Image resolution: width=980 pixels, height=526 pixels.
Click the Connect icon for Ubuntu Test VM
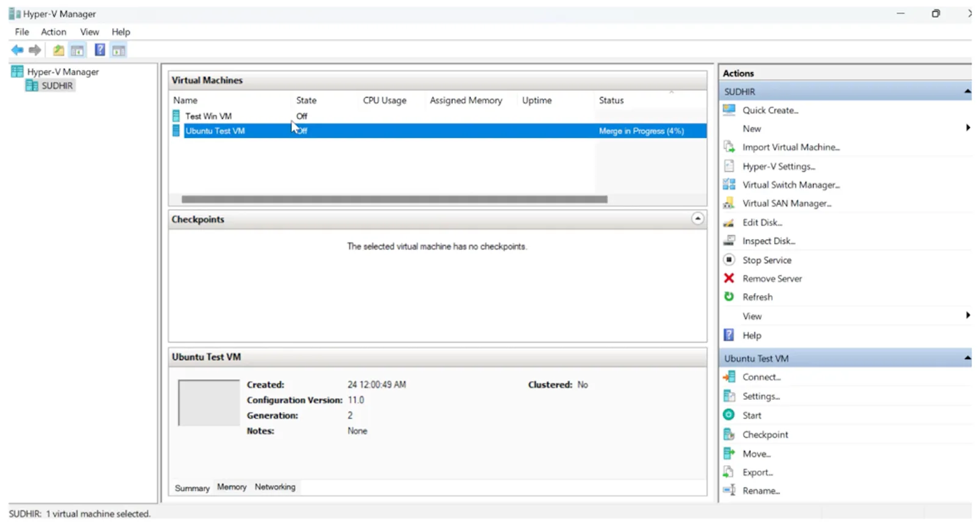729,377
